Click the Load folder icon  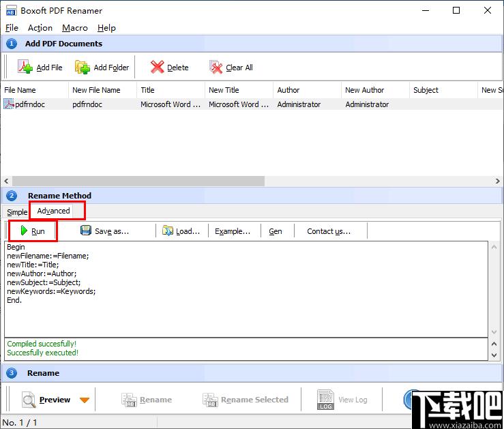pos(168,231)
